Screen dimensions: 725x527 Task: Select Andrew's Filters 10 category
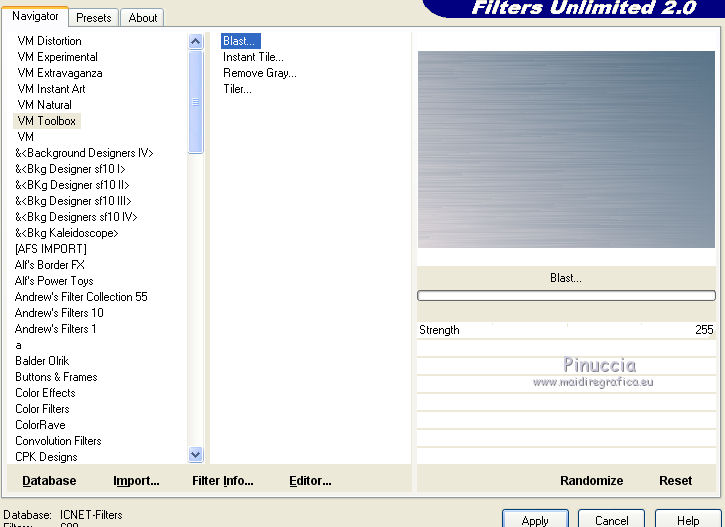[59, 313]
